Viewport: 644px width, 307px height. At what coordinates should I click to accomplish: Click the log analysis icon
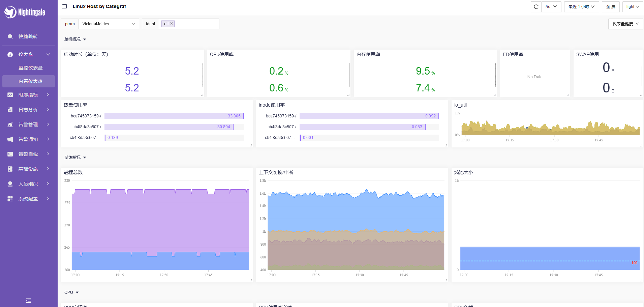tap(10, 110)
